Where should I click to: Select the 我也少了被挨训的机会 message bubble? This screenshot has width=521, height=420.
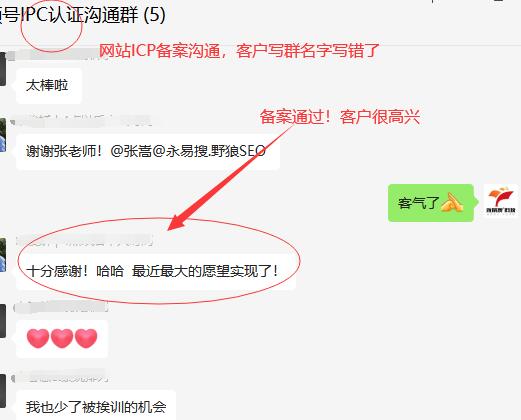point(96,405)
